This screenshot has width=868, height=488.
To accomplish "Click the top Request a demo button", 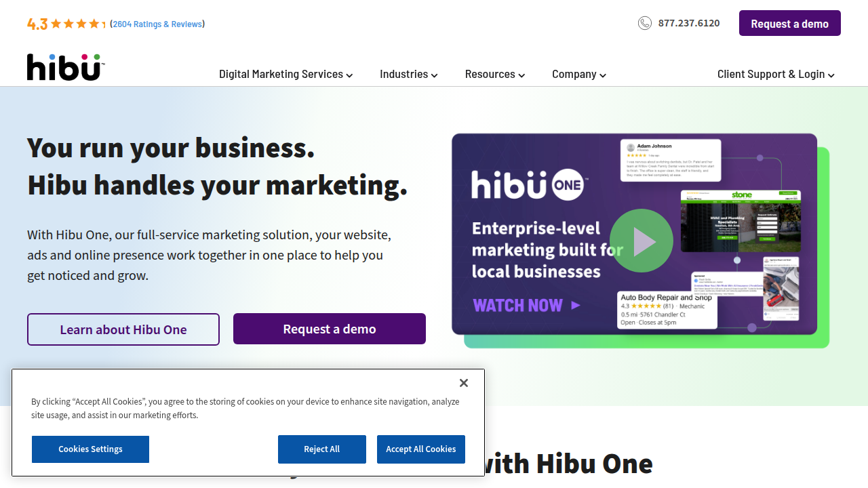I will [790, 23].
